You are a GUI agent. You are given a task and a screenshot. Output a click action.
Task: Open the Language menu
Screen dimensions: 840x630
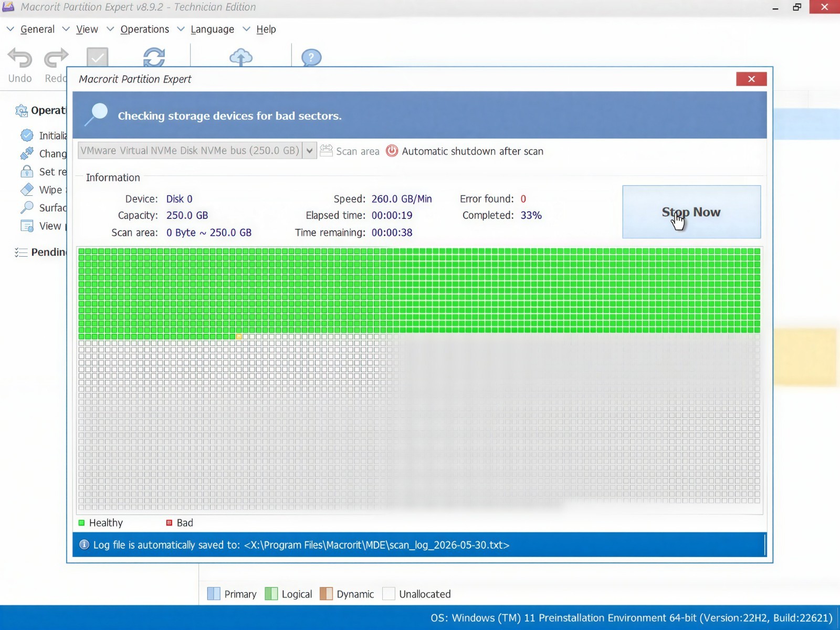tap(213, 29)
